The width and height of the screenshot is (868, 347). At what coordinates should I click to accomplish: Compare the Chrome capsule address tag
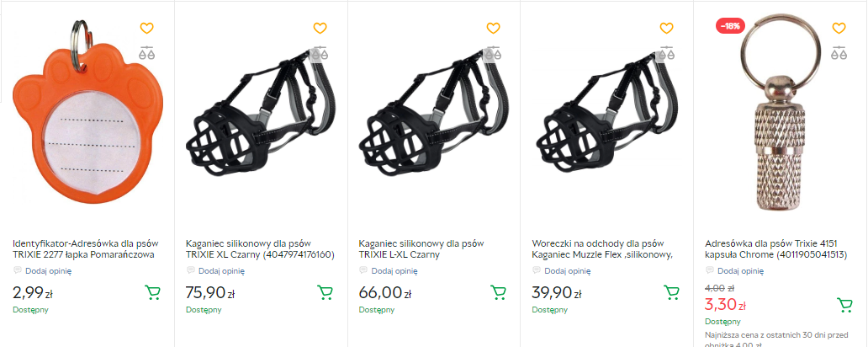coord(839,52)
